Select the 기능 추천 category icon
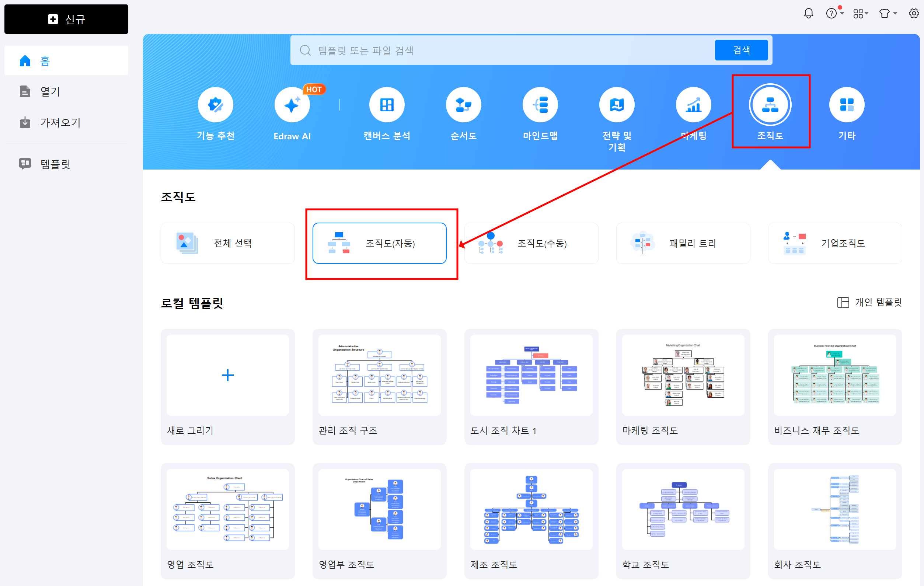This screenshot has width=924, height=586. coord(215,105)
